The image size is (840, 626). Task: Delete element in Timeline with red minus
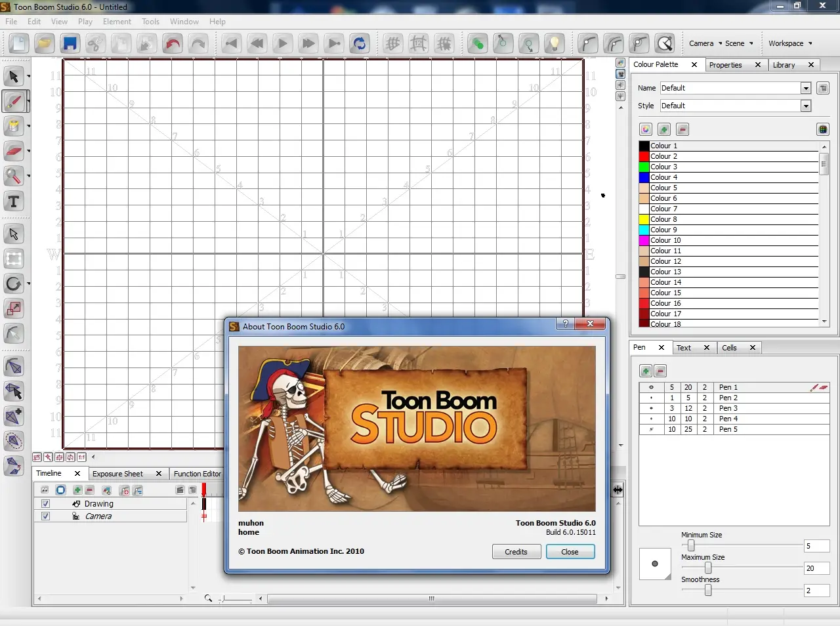[x=89, y=490]
